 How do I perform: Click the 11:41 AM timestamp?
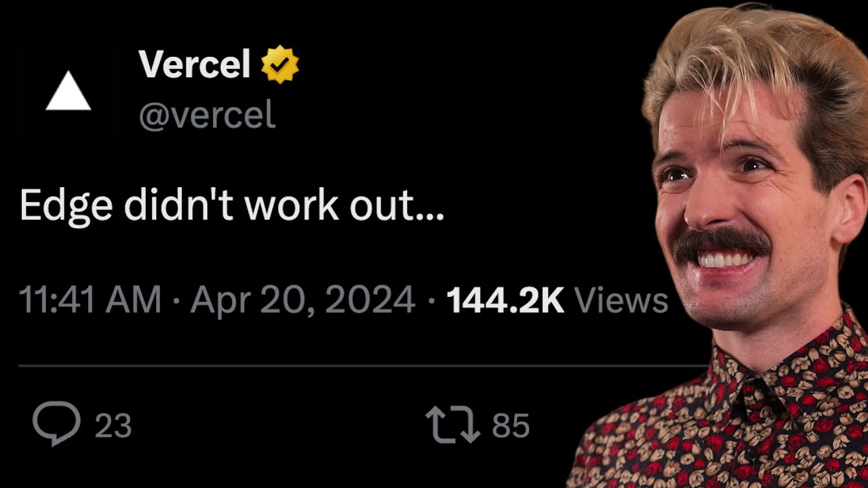[90, 300]
